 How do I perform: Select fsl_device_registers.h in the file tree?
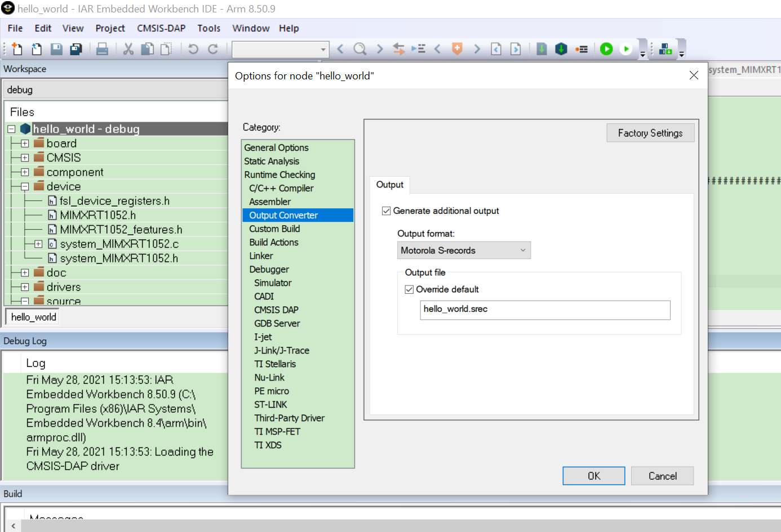pyautogui.click(x=114, y=201)
